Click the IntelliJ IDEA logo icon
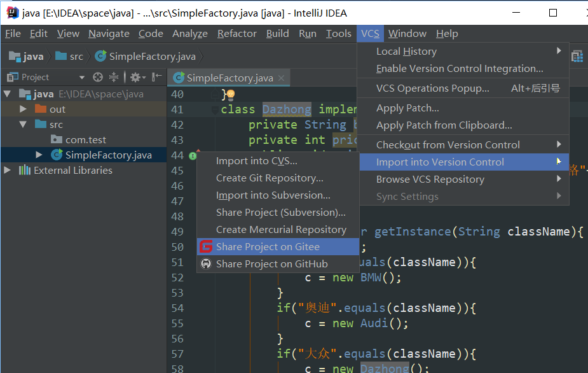The height and width of the screenshot is (373, 588). pyautogui.click(x=13, y=13)
